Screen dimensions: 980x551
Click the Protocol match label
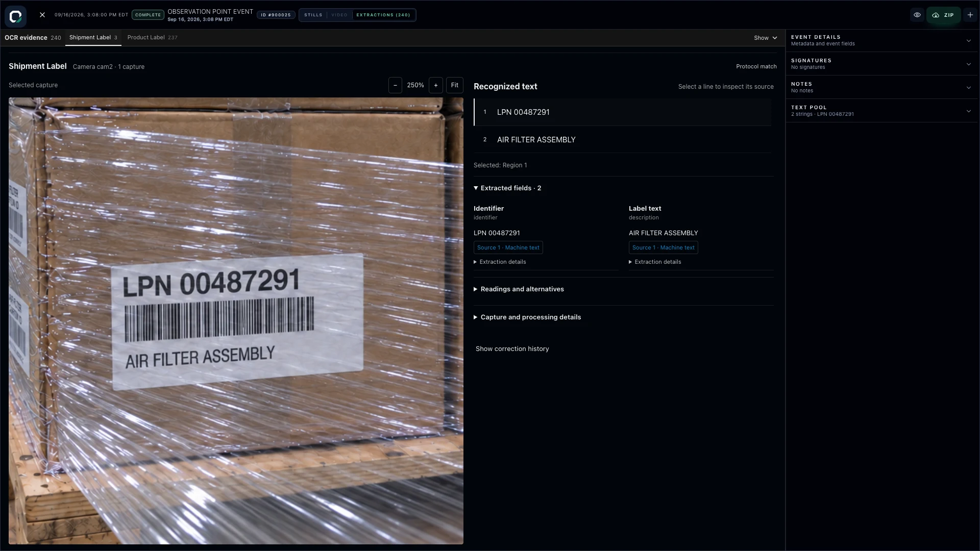point(756,67)
